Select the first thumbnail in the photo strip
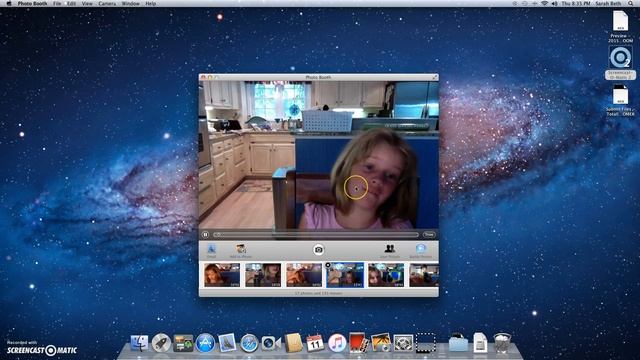 tap(222, 275)
